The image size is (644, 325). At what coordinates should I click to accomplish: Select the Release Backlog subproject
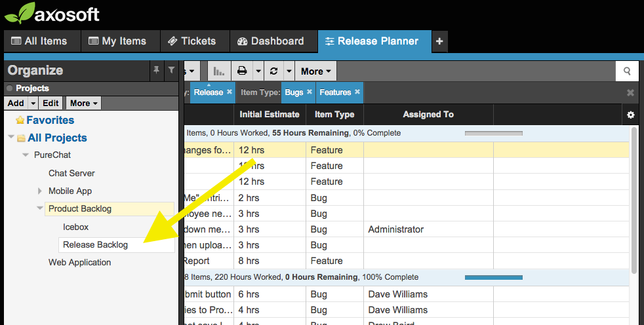click(x=116, y=245)
